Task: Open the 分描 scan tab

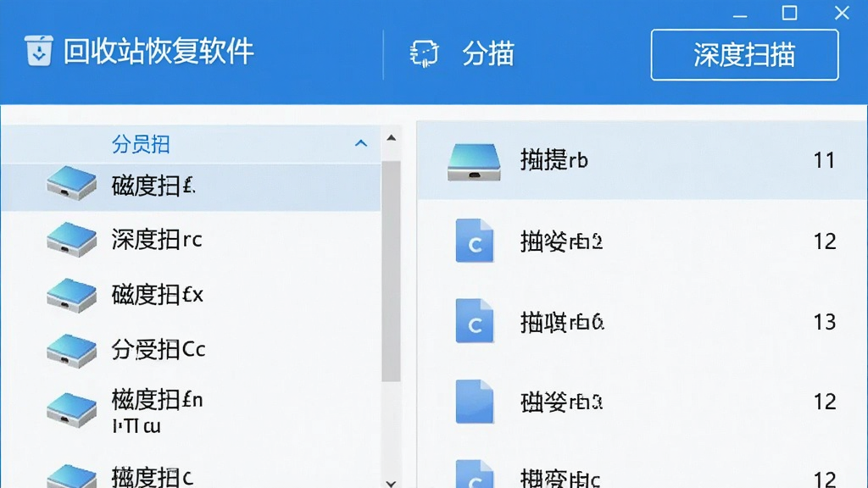Action: (x=487, y=53)
